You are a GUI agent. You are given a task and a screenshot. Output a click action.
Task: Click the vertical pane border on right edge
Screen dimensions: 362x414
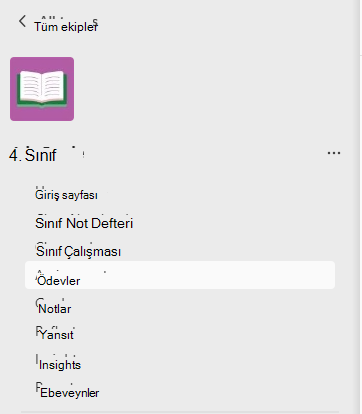(x=357, y=207)
